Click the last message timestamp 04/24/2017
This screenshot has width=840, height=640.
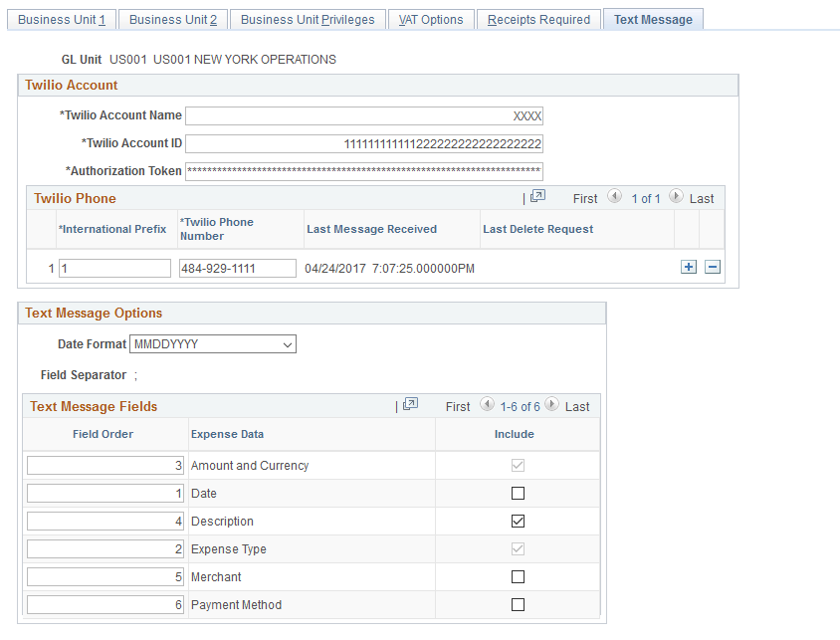click(389, 269)
